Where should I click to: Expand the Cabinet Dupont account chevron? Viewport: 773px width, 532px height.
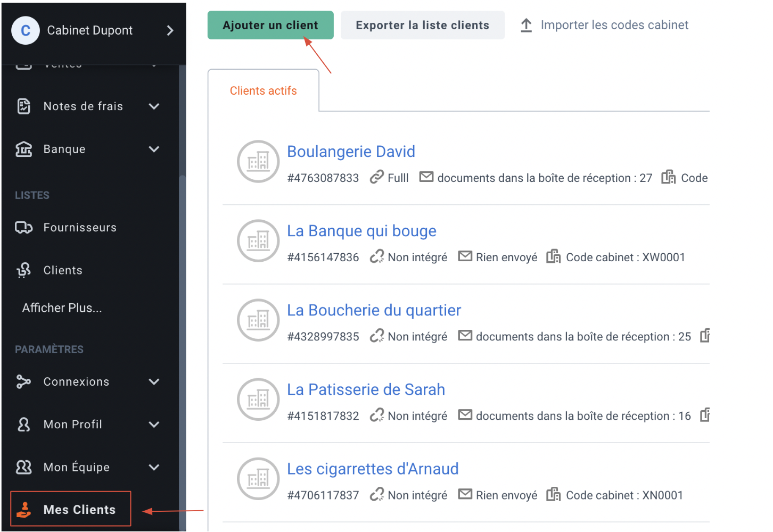pyautogui.click(x=170, y=30)
